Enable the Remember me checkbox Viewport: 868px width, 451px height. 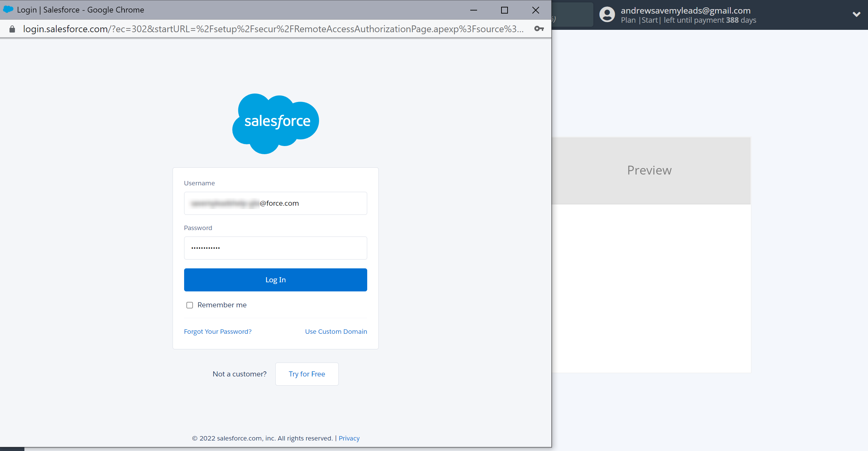pyautogui.click(x=190, y=305)
